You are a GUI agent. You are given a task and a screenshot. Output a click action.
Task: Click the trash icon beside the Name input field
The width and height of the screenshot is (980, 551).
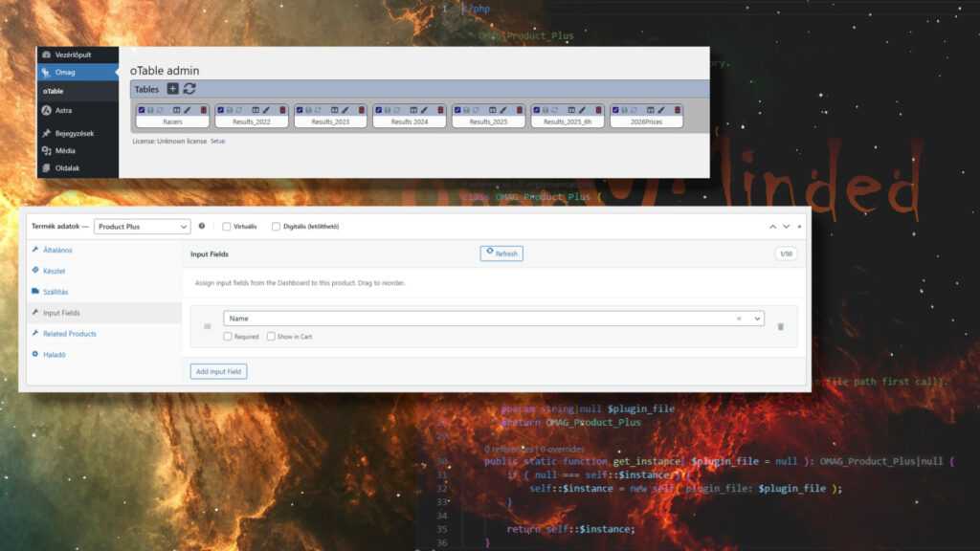tap(779, 326)
